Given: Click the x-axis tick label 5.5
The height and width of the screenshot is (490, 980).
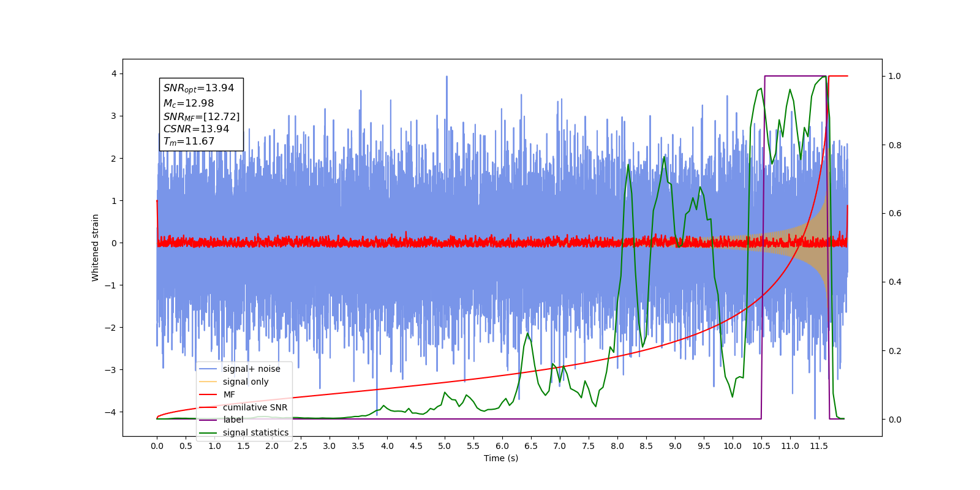Looking at the screenshot, I should click(473, 446).
